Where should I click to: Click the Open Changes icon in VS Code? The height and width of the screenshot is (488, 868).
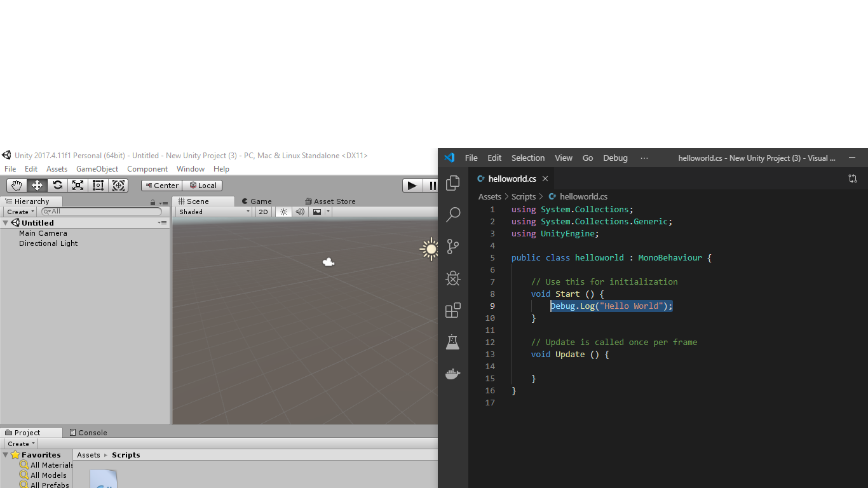coord(853,179)
